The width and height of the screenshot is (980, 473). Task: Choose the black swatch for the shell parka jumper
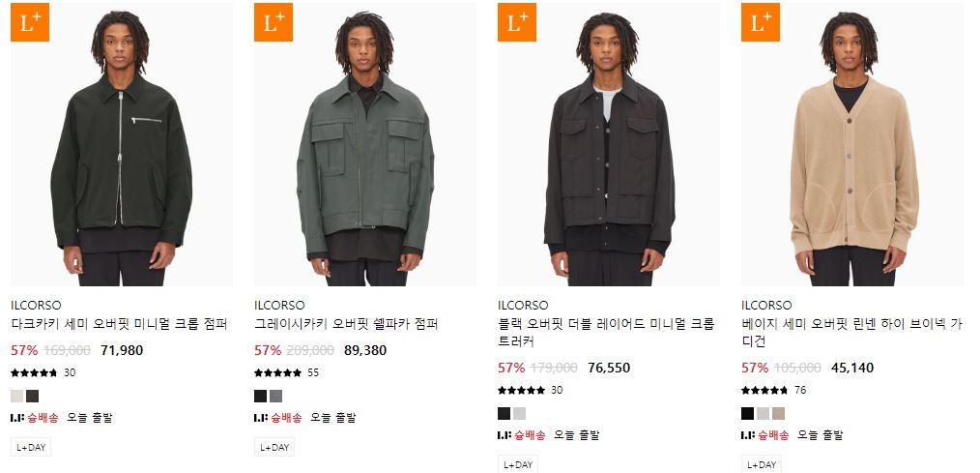click(x=261, y=396)
